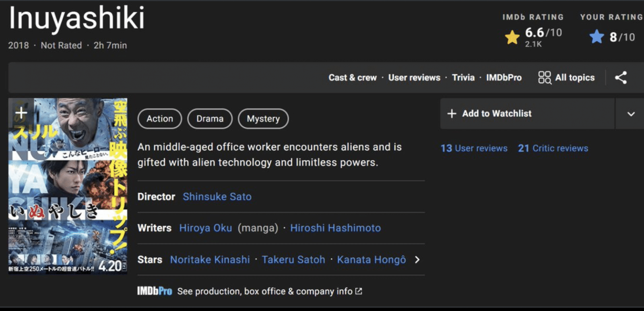Click the blue Your Rating star
This screenshot has height=311, width=644.
click(597, 37)
